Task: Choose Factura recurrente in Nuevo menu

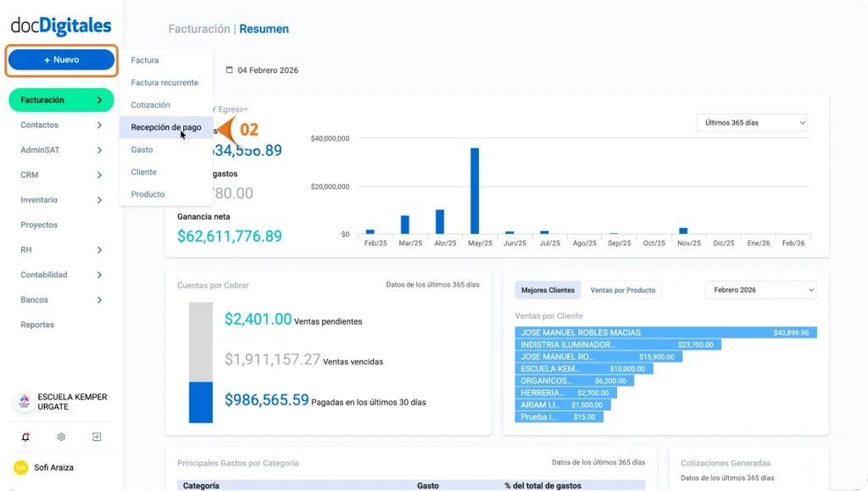Action: click(x=164, y=82)
